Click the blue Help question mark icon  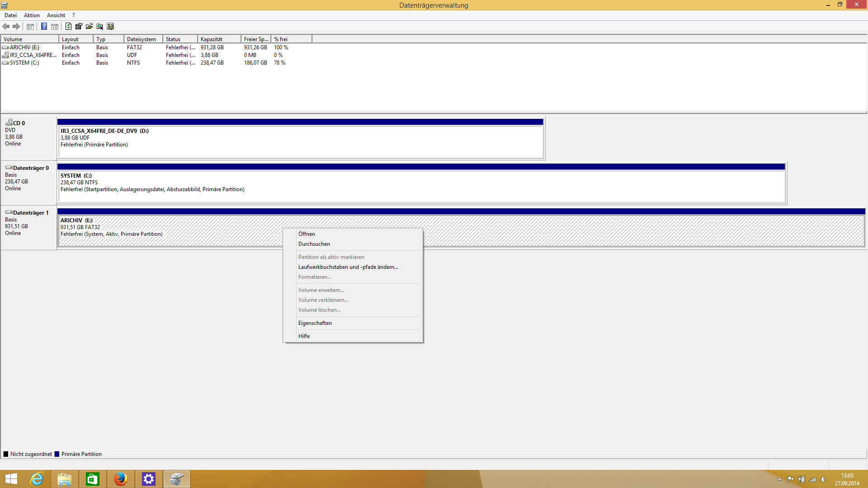point(44,26)
